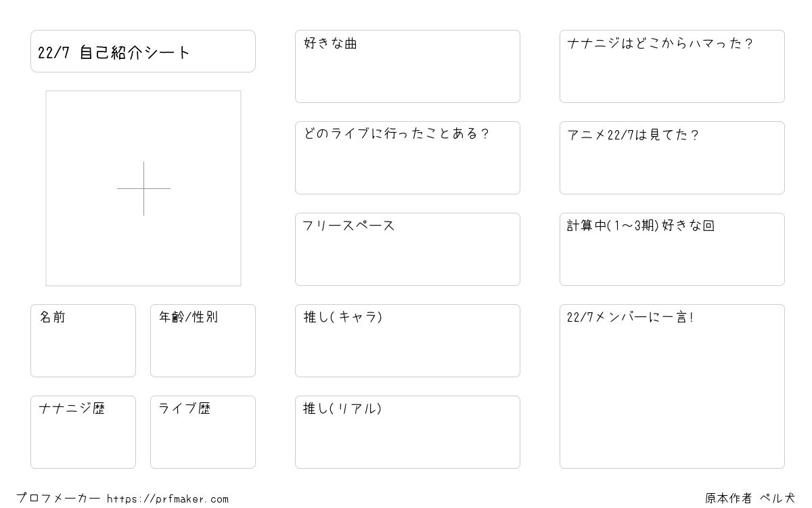Click the ライブ歴 field box
Image resolution: width=812 pixels, height=508 pixels.
pos(203,432)
